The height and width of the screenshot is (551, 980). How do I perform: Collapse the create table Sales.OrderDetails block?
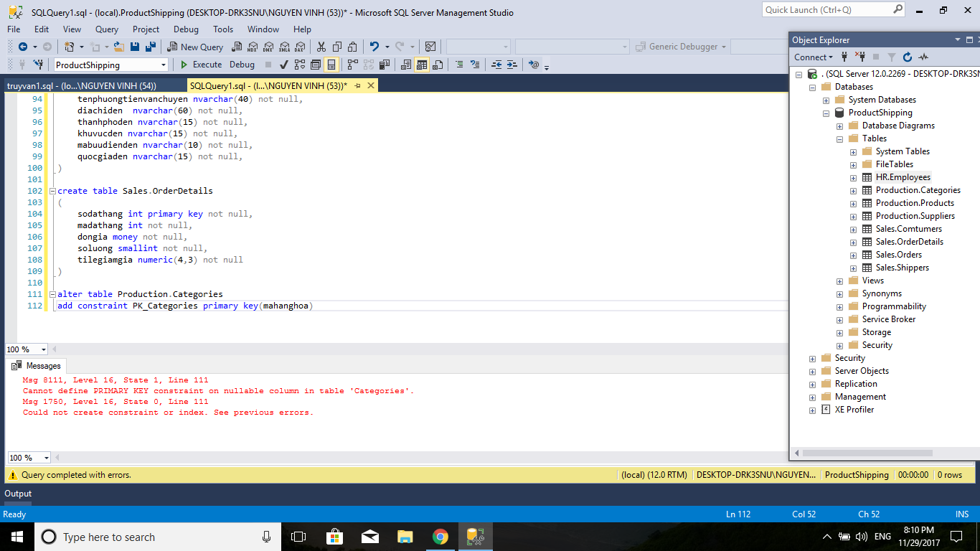[52, 191]
